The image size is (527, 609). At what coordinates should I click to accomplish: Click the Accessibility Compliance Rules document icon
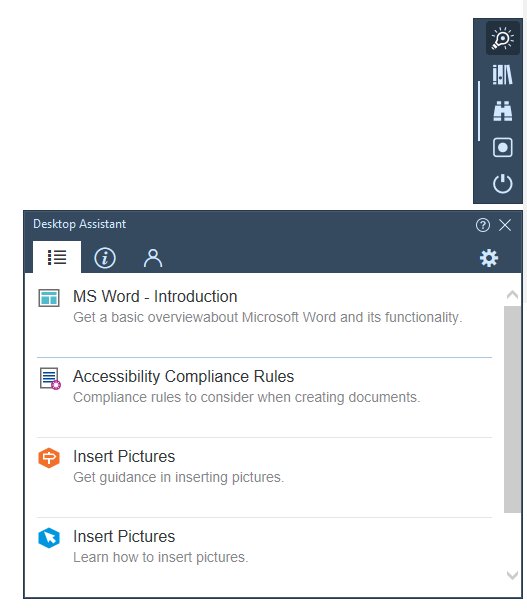pos(50,379)
